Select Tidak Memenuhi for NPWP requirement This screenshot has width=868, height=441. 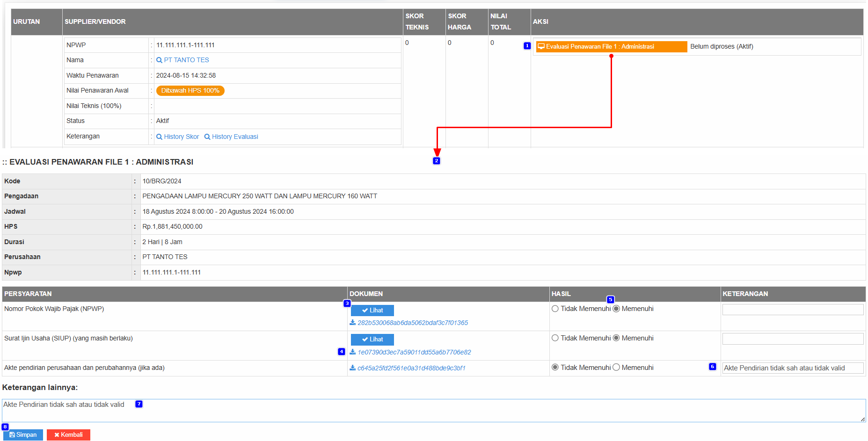555,309
